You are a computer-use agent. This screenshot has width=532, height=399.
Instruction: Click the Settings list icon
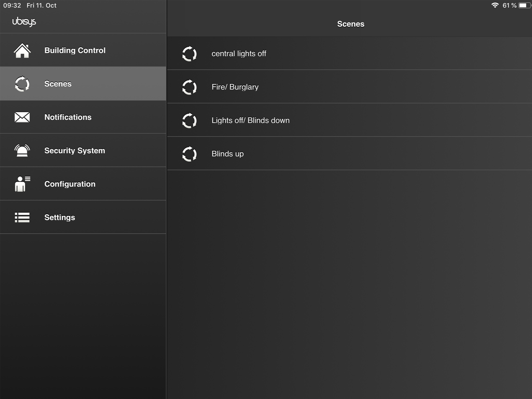22,217
